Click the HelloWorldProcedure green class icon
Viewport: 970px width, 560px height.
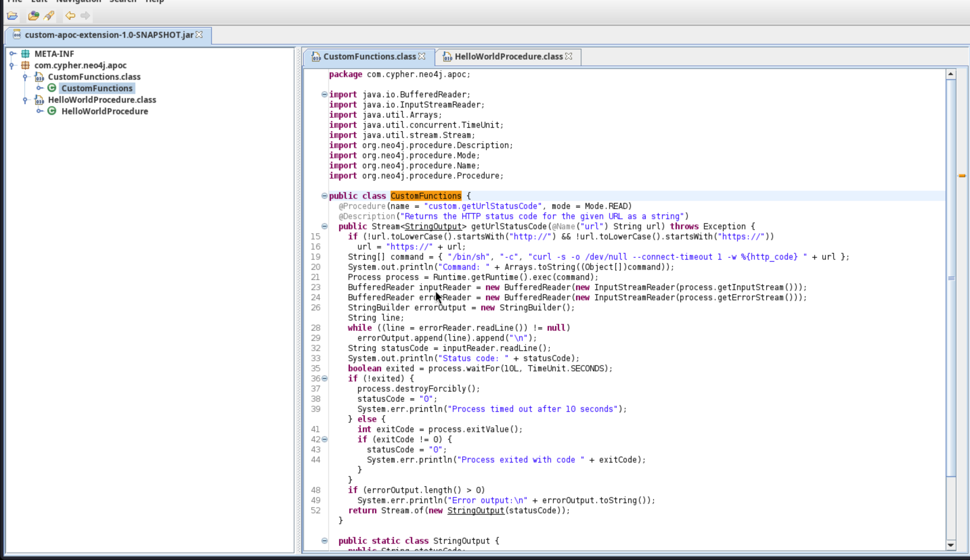[52, 111]
